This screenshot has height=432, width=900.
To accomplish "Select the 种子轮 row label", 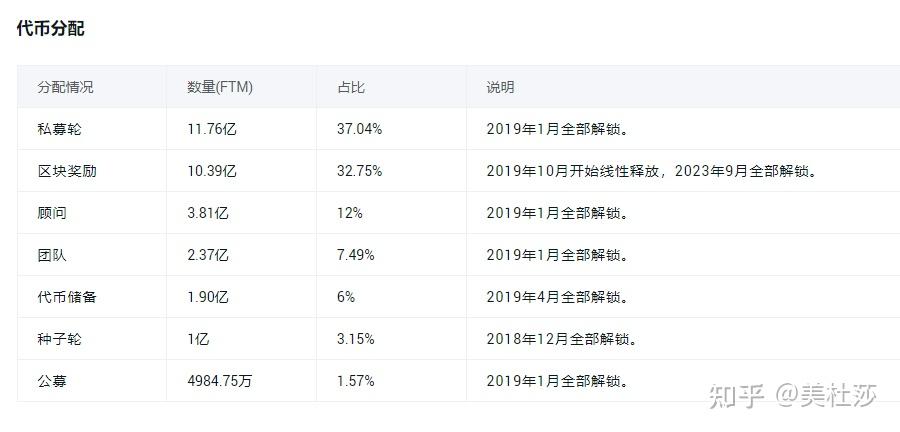I will pos(59,339).
